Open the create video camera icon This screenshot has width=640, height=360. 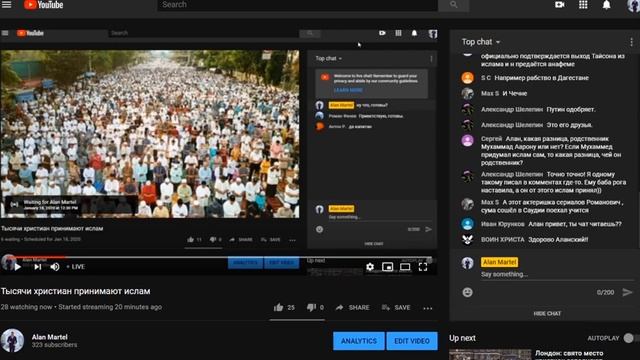click(560, 5)
